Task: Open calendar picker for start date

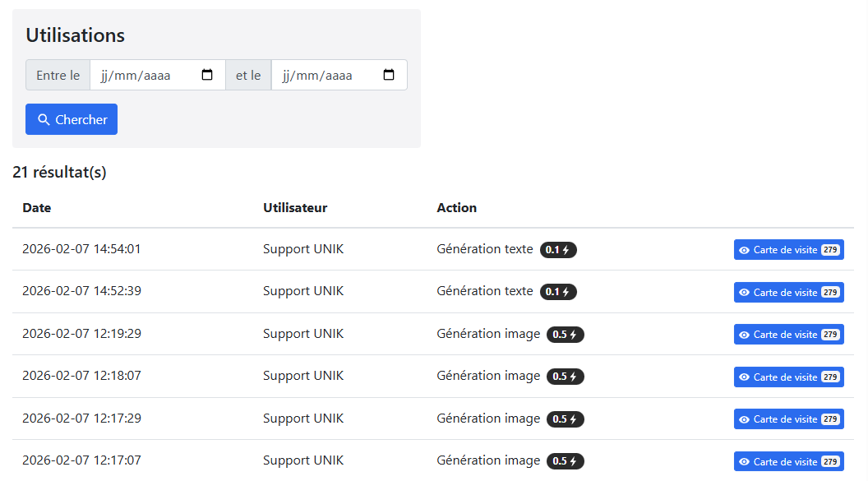Action: pyautogui.click(x=207, y=75)
